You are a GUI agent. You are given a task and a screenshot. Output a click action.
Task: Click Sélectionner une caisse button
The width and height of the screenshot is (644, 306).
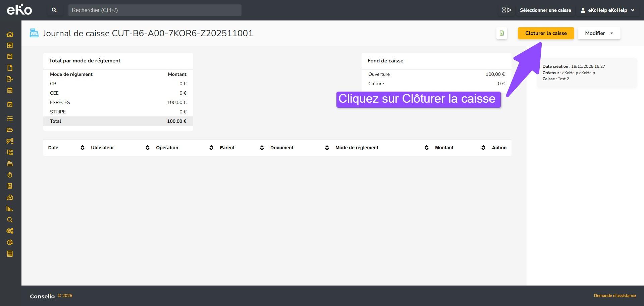545,10
